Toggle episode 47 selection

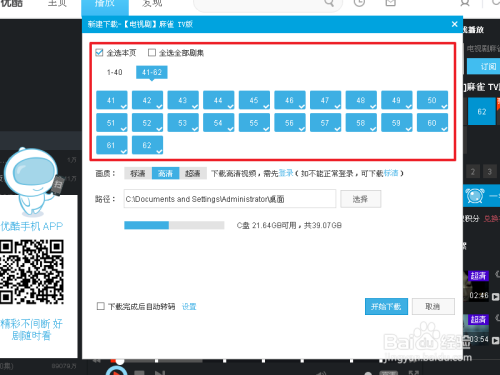pos(326,100)
